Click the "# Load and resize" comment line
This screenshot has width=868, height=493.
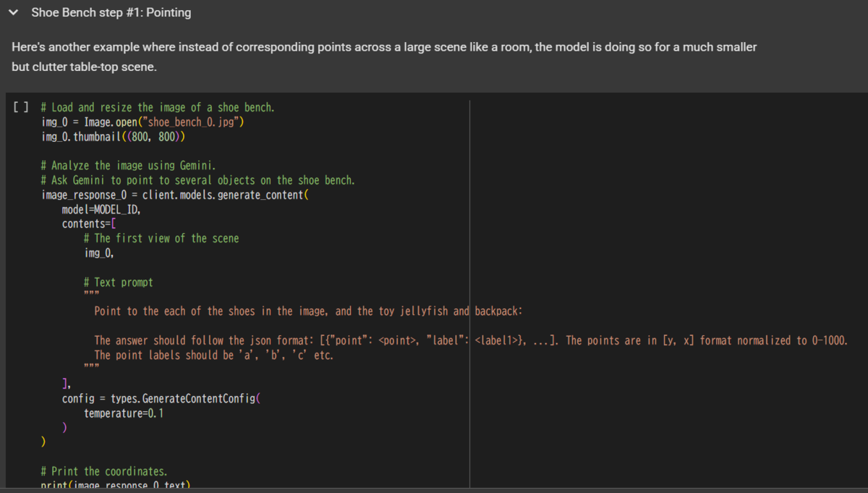(158, 108)
